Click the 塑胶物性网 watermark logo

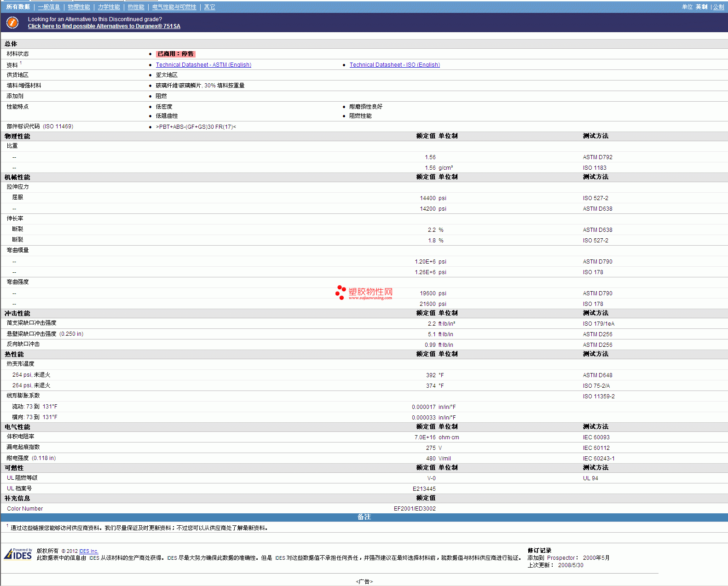[364, 293]
